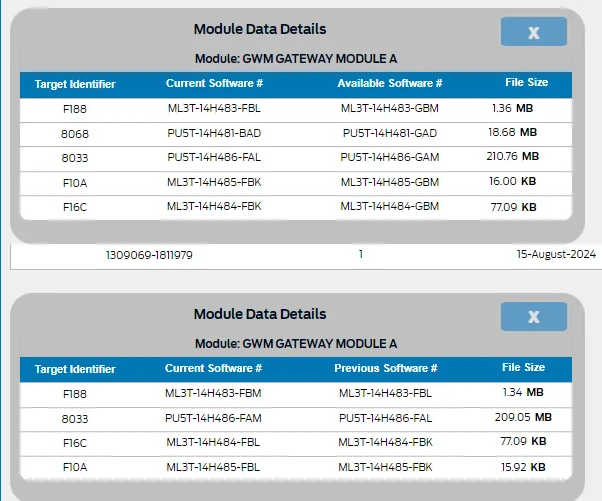The width and height of the screenshot is (602, 501).
Task: Click ML3T-14H483-FBL in the 1.36 MB row
Action: coord(214,108)
